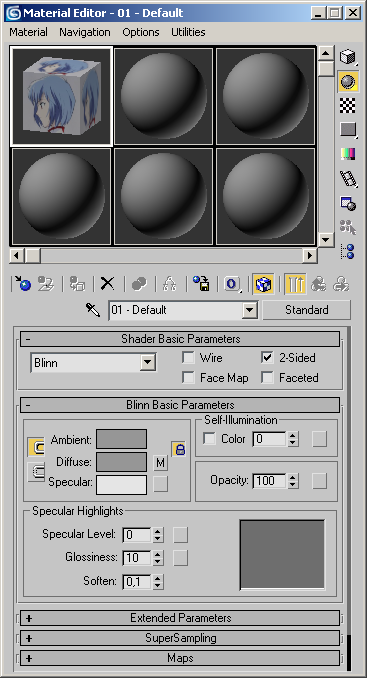Click the Opacity map button

tap(319, 480)
